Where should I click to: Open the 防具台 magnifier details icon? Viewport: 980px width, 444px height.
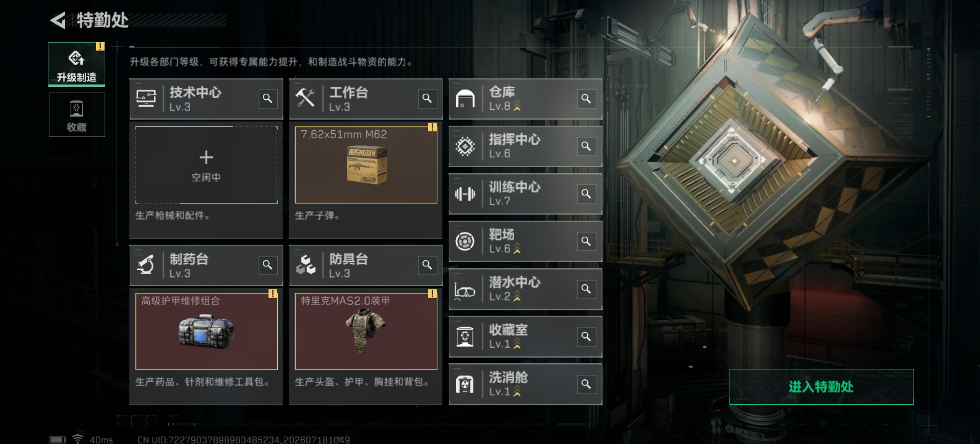427,264
